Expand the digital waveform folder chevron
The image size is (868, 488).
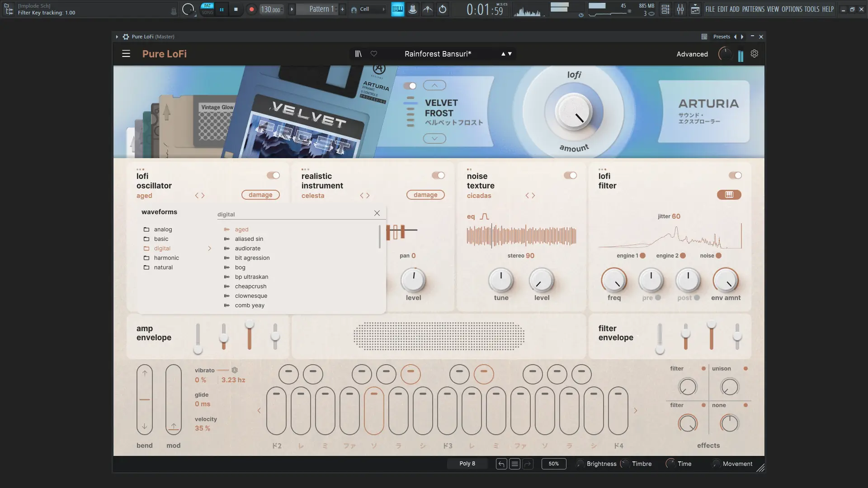tap(209, 249)
